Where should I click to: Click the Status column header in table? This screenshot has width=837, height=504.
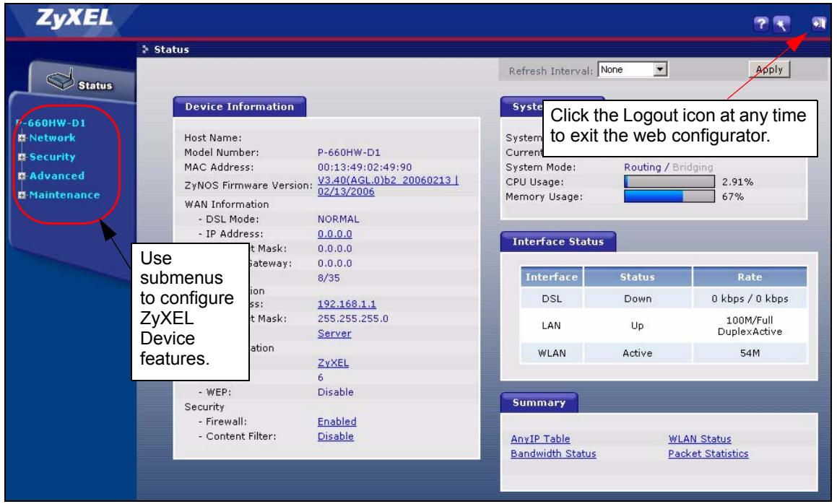pyautogui.click(x=638, y=277)
